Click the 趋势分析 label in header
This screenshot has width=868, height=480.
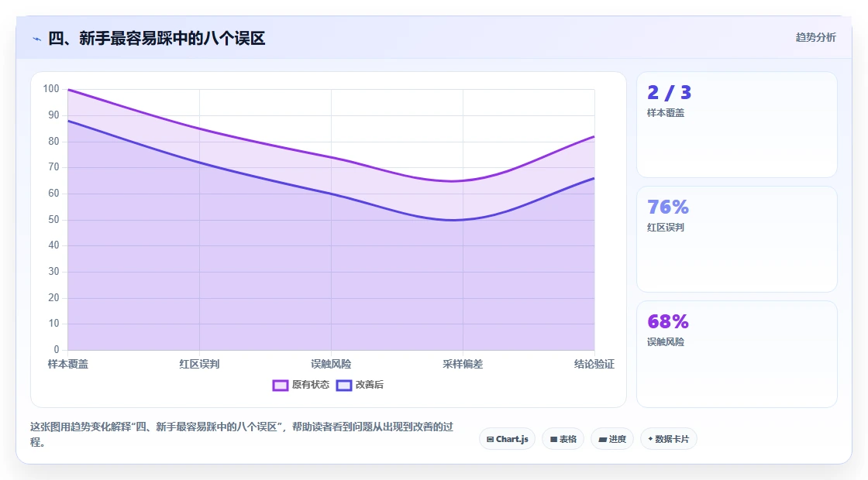pyautogui.click(x=816, y=38)
